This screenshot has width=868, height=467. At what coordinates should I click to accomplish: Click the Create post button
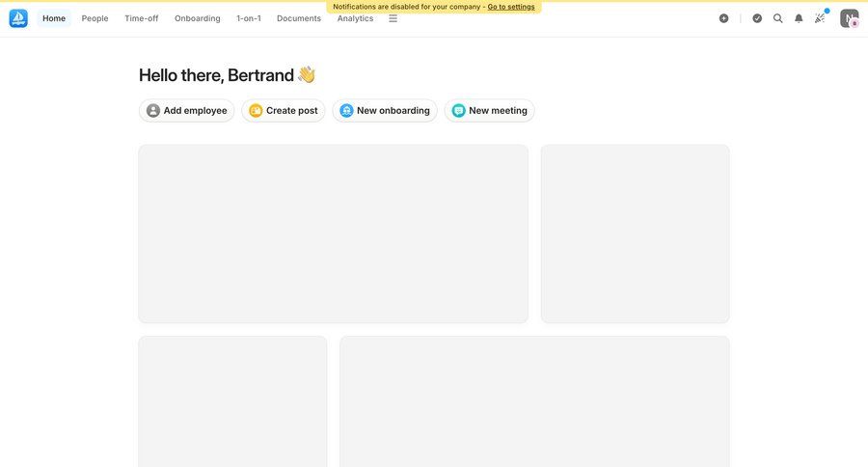[284, 110]
